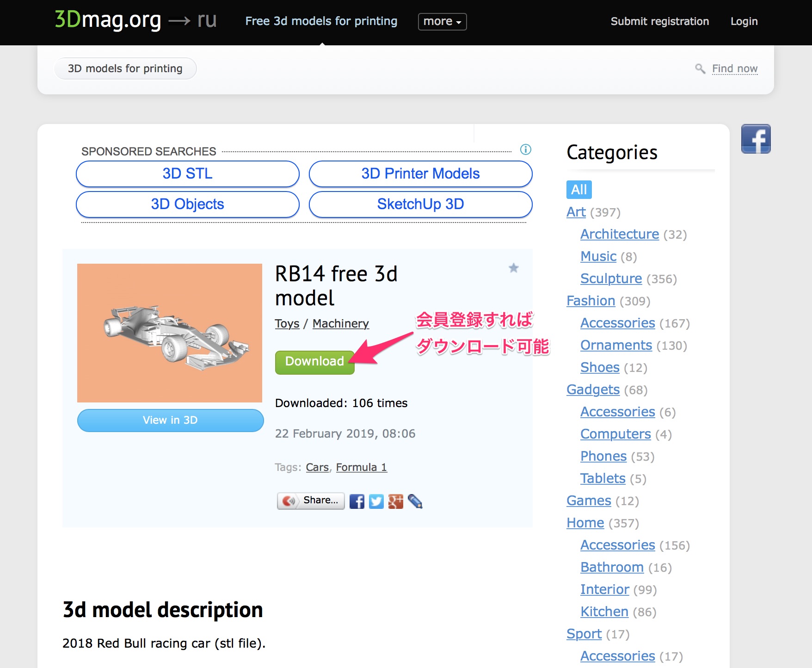The height and width of the screenshot is (668, 812).
Task: Open the Machinery category link
Action: 341,323
